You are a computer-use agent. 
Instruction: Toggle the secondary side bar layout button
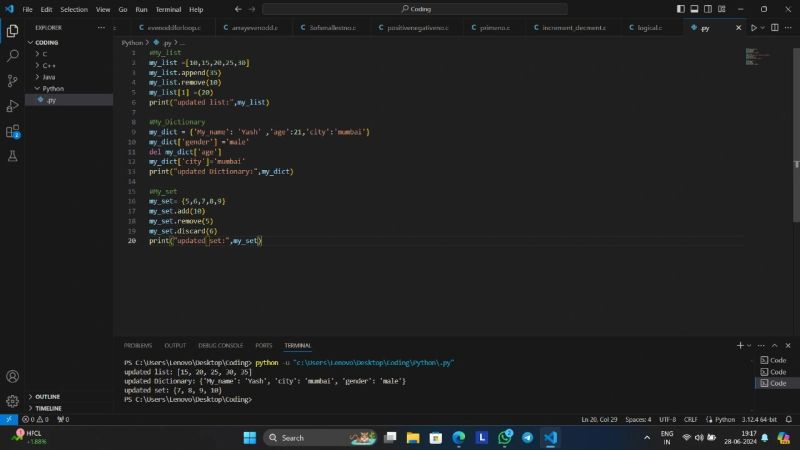coord(708,9)
